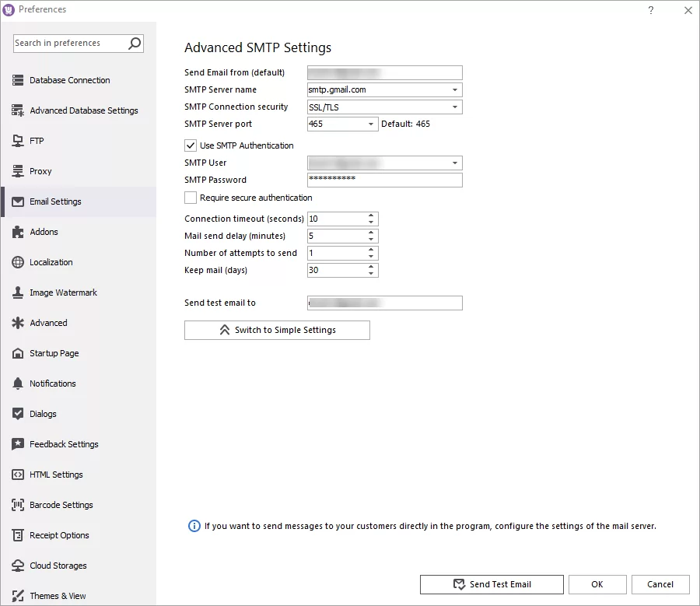Enable Require secure authentication

click(190, 198)
